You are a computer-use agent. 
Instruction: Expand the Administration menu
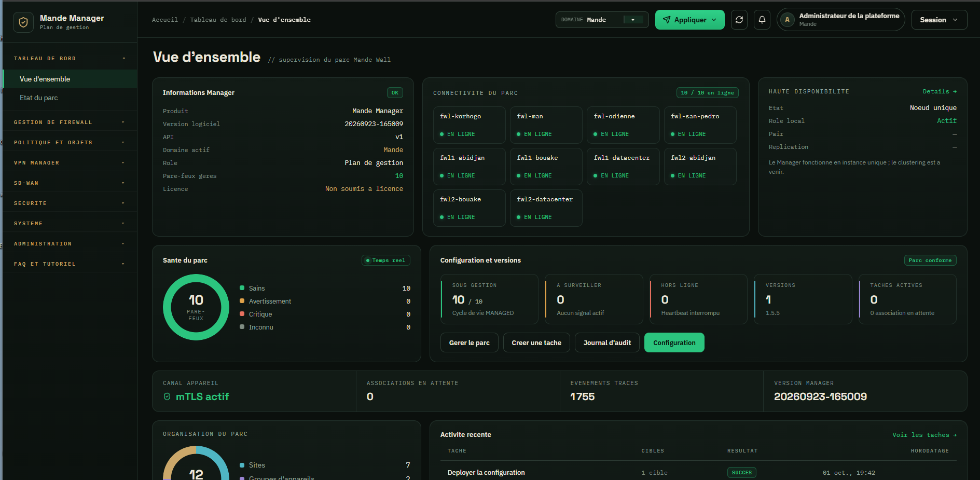click(x=69, y=244)
